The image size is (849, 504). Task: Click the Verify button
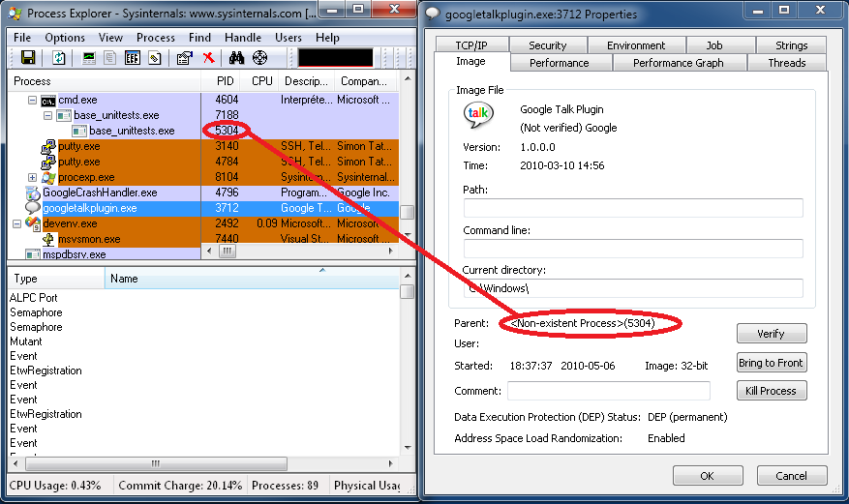point(771,334)
